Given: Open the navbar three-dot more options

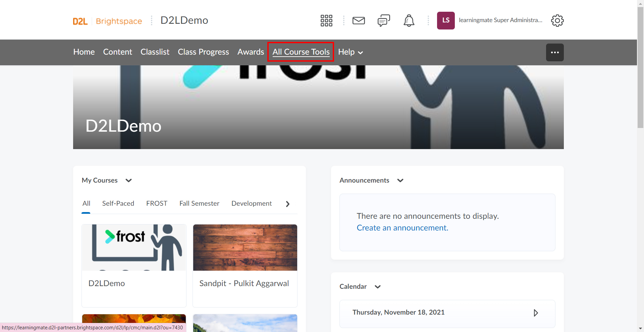Looking at the screenshot, I should [x=555, y=52].
